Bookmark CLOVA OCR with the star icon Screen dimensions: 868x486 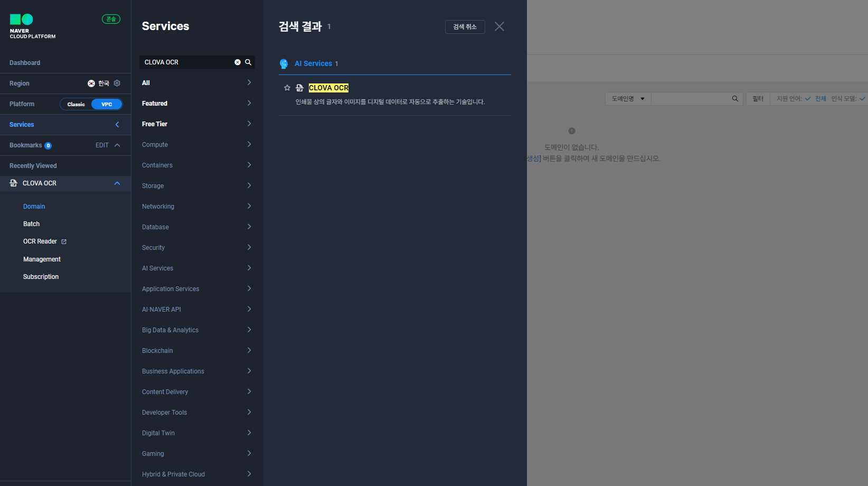287,88
